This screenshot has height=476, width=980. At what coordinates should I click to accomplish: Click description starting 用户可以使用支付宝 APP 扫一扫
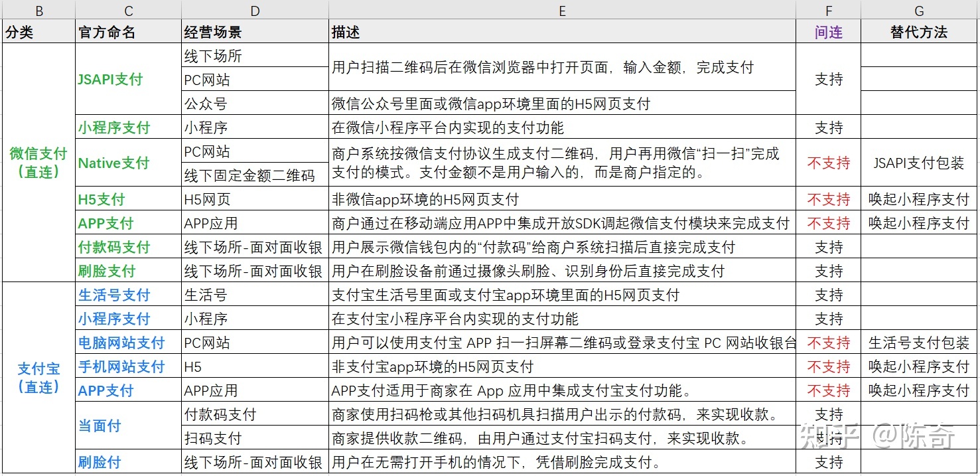tap(562, 343)
